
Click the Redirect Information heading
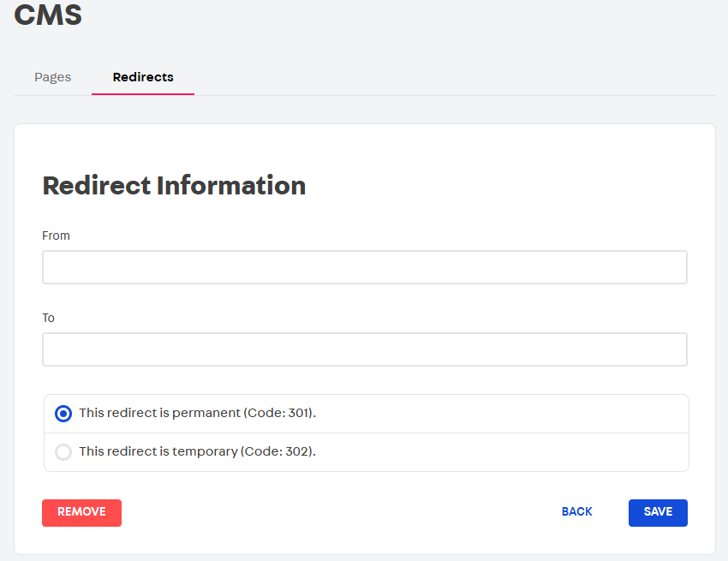[x=174, y=185]
